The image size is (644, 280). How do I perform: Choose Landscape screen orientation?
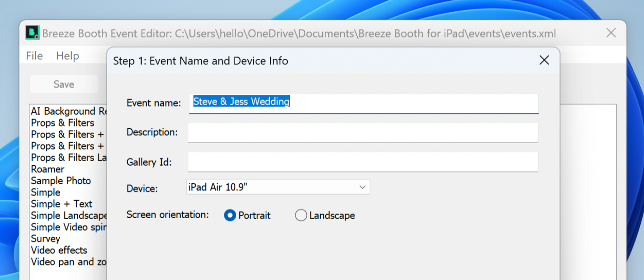(x=301, y=216)
